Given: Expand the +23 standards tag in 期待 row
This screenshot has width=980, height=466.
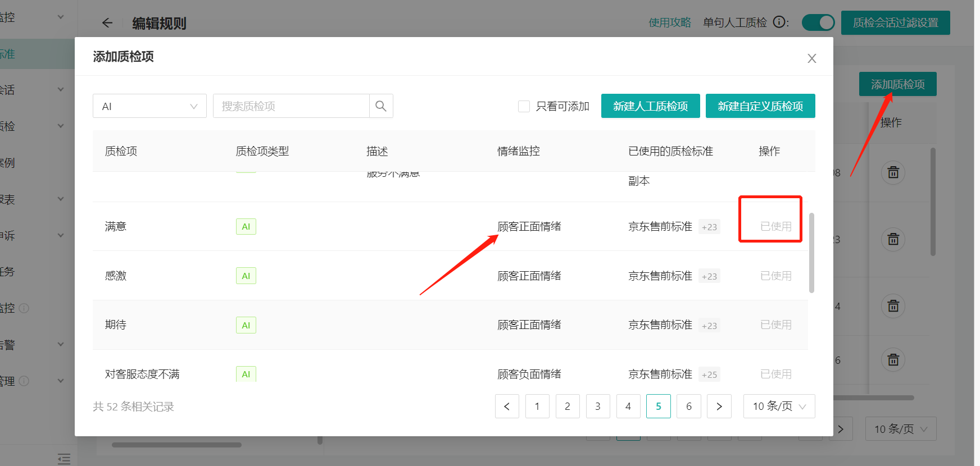Looking at the screenshot, I should pyautogui.click(x=709, y=326).
